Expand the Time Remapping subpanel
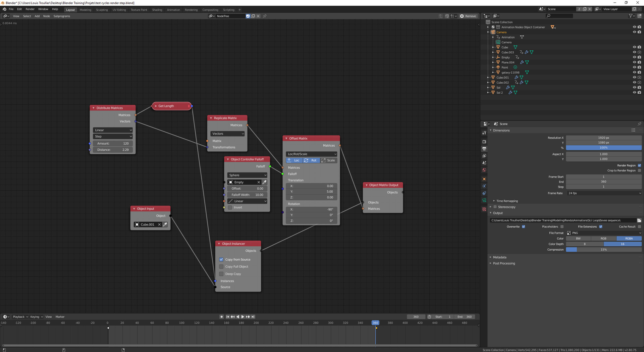 click(507, 201)
